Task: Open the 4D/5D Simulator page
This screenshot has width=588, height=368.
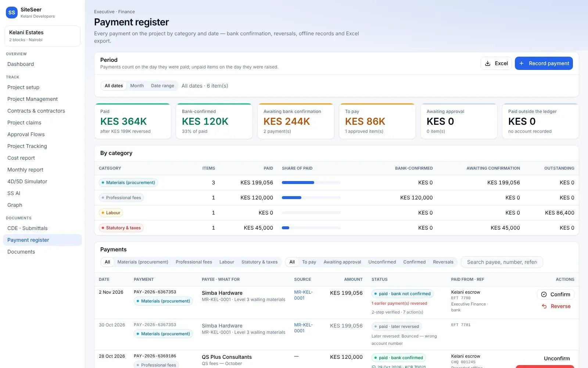Action: [42, 181]
